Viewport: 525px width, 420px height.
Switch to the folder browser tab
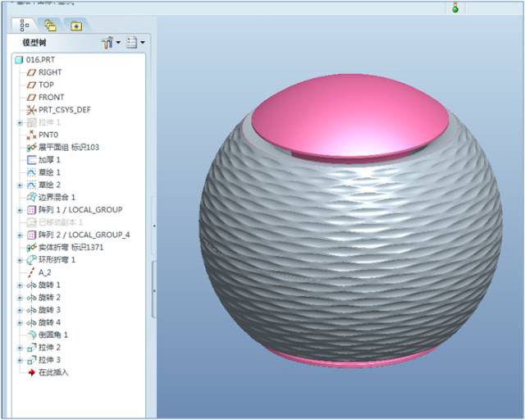point(50,25)
